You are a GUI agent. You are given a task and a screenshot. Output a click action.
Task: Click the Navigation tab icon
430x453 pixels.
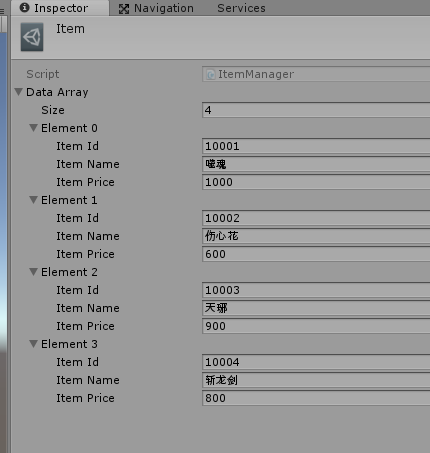pyautogui.click(x=124, y=9)
